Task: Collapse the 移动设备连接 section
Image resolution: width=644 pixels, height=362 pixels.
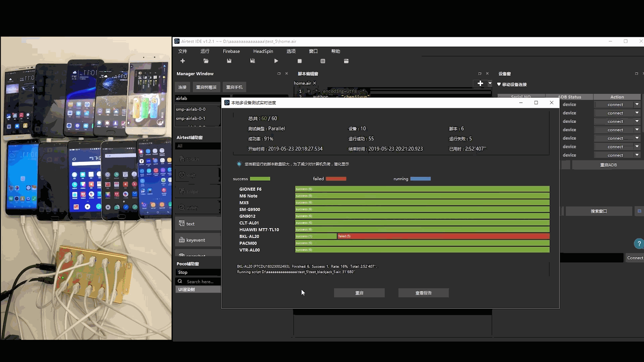Action: pyautogui.click(x=499, y=84)
